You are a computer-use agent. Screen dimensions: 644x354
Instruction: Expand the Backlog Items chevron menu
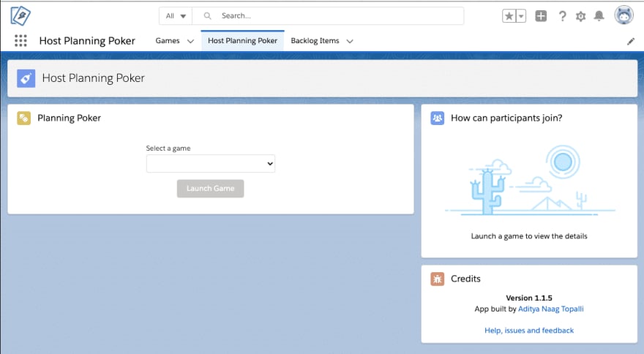point(350,41)
